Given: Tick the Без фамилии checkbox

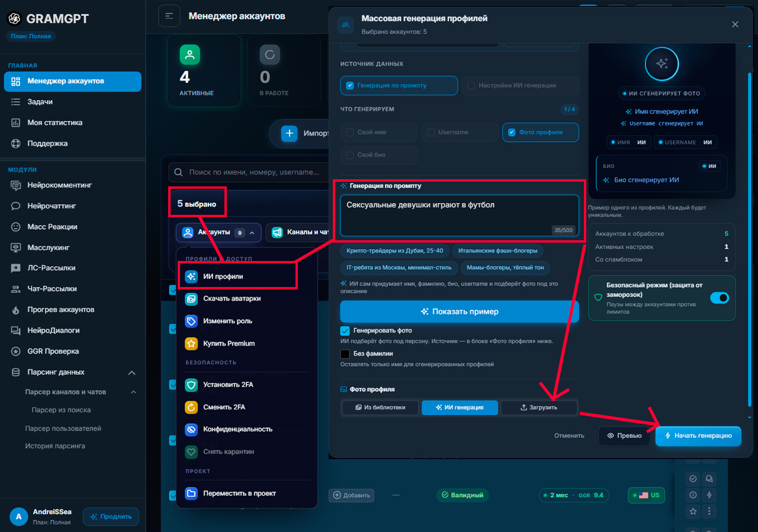Looking at the screenshot, I should 345,354.
